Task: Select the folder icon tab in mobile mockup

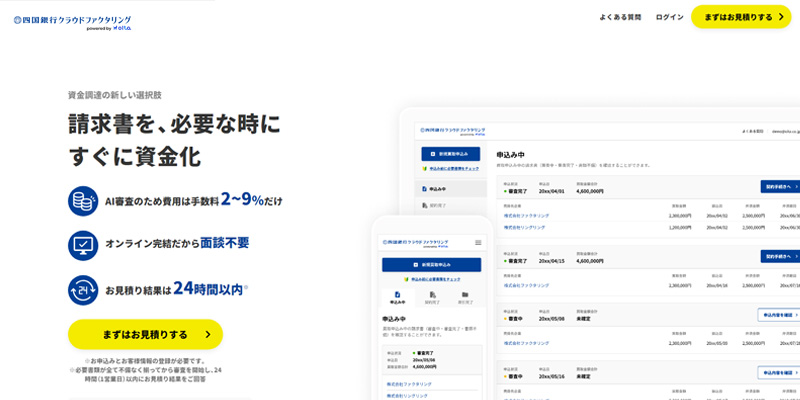Action: tap(465, 298)
